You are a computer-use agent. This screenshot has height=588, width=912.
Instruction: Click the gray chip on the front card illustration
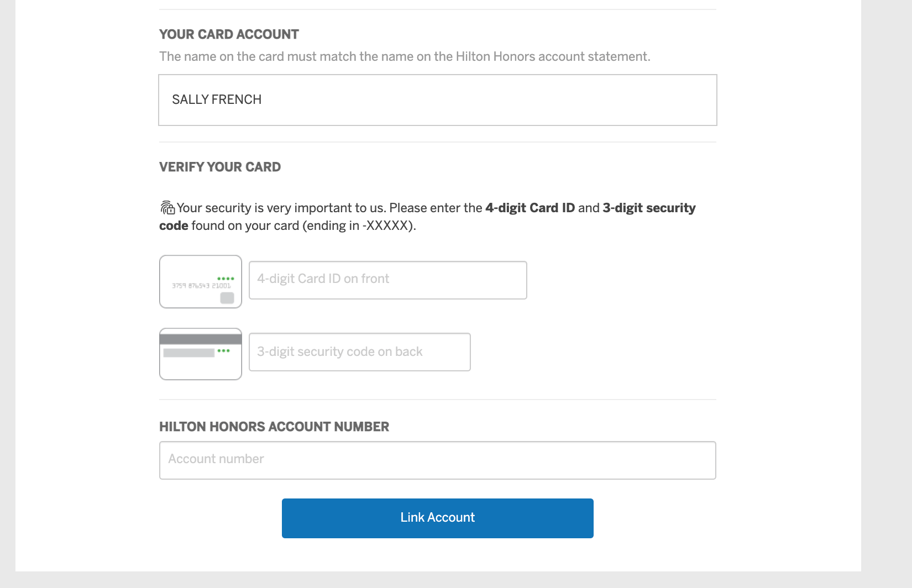click(227, 298)
